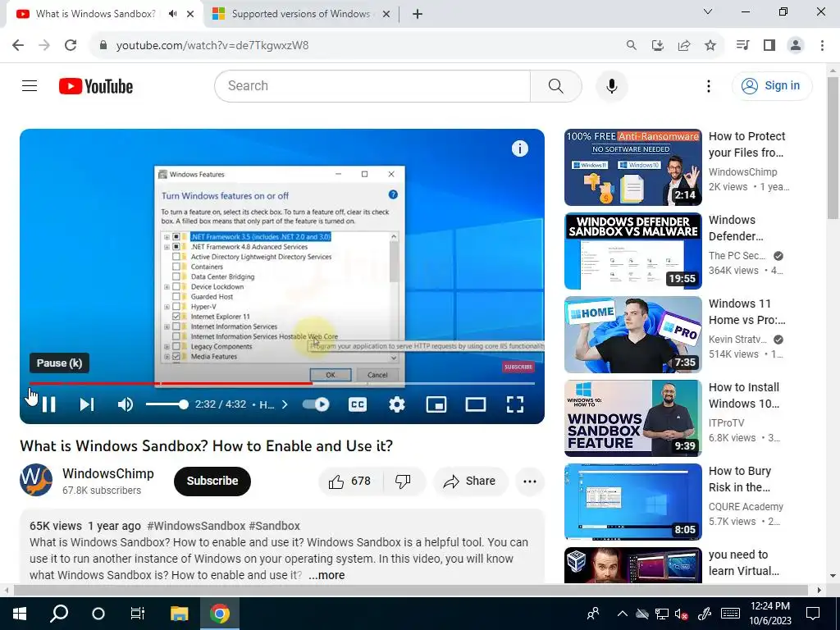Expand chapter title chevron in player
Viewport: 840px width, 630px height.
285,404
